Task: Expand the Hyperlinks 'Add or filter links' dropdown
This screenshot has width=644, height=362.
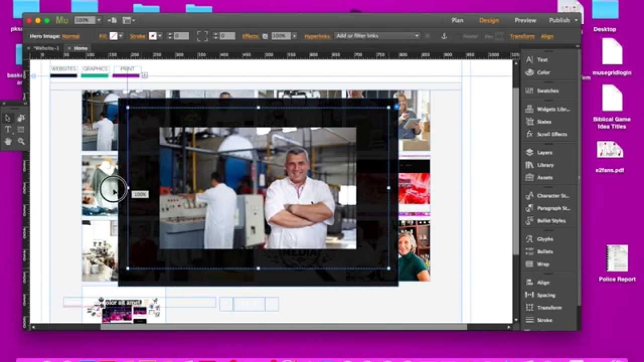Action: click(x=417, y=36)
